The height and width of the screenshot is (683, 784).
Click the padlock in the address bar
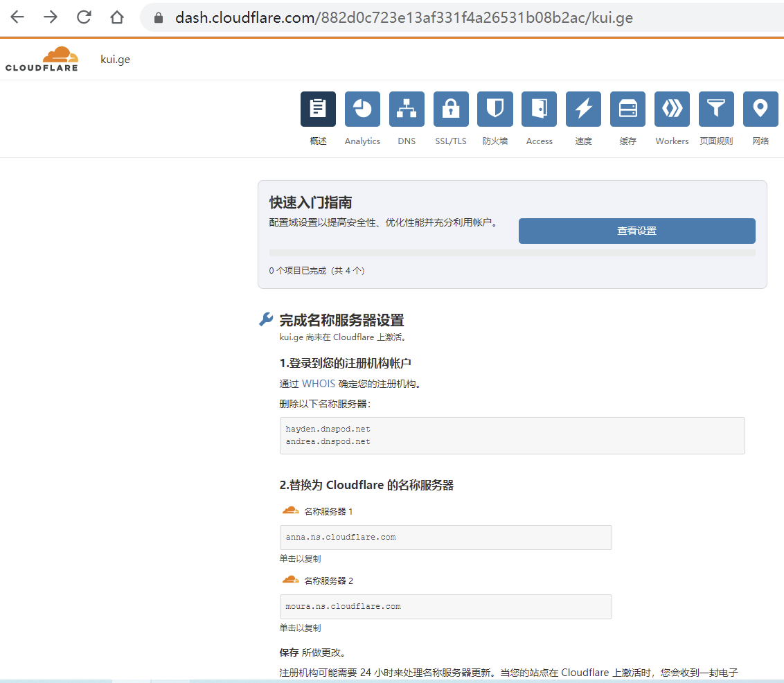pyautogui.click(x=158, y=17)
